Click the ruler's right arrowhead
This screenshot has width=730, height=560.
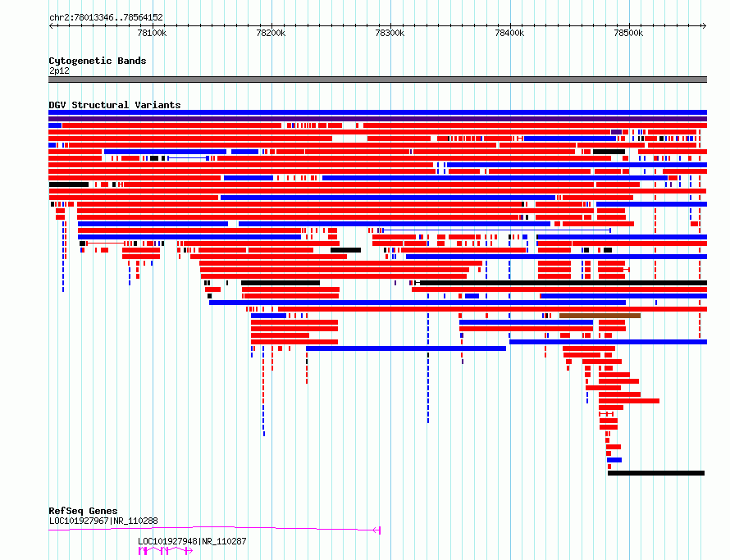(x=704, y=26)
